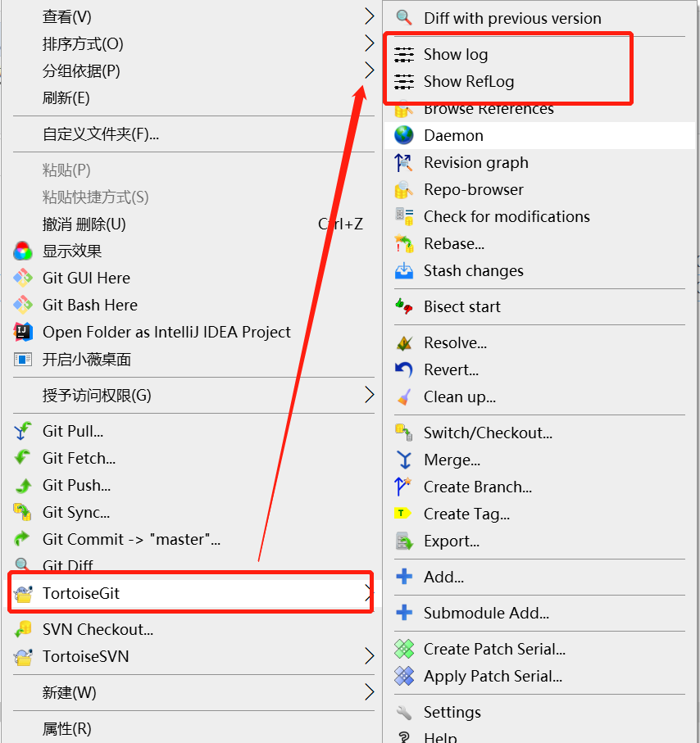Select Switch/Checkout... menu item
This screenshot has height=743, width=700.
(539, 433)
